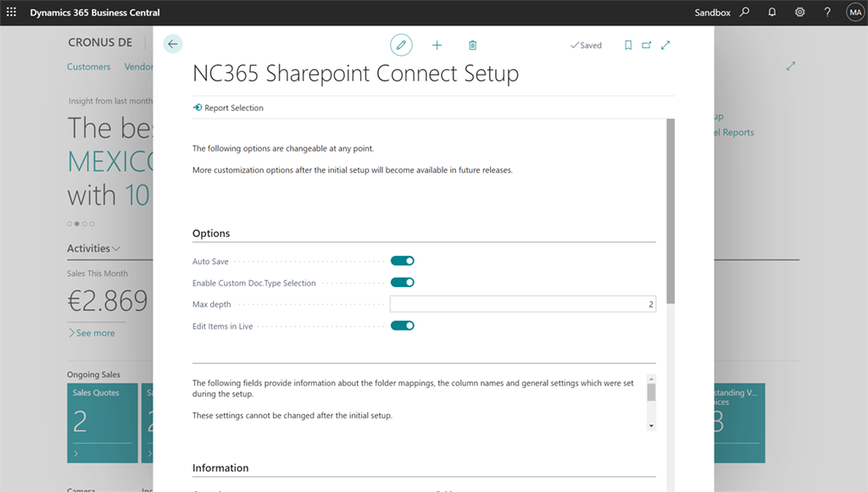Image resolution: width=868 pixels, height=492 pixels.
Task: Click the Dynamics 365 Business Central title
Action: [x=95, y=12]
